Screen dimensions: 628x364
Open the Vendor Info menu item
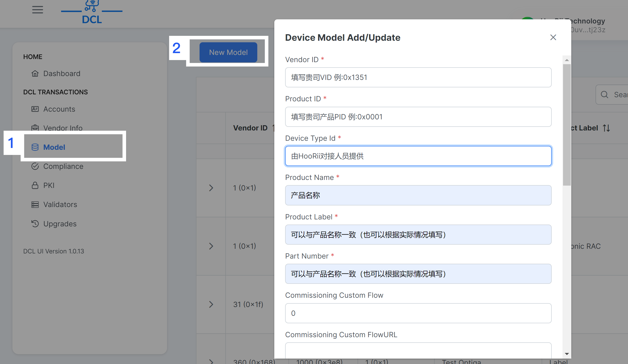point(63,128)
